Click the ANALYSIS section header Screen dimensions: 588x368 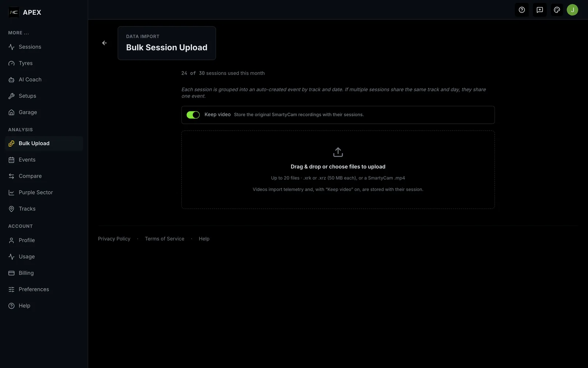[21, 130]
